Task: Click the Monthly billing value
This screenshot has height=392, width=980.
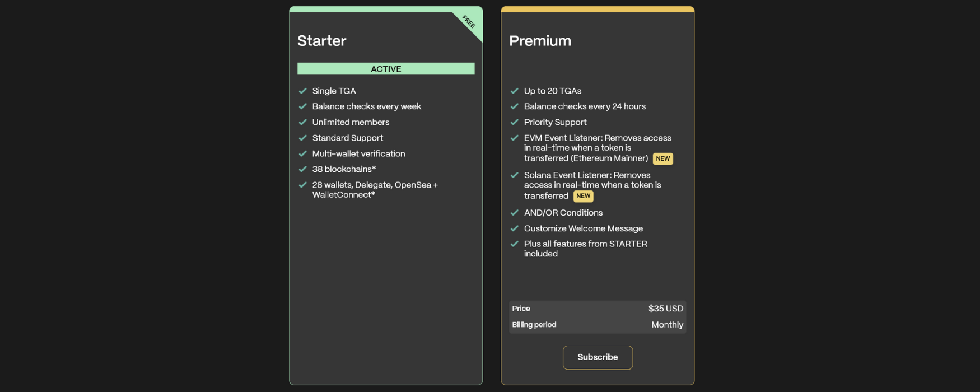Action: click(x=668, y=325)
